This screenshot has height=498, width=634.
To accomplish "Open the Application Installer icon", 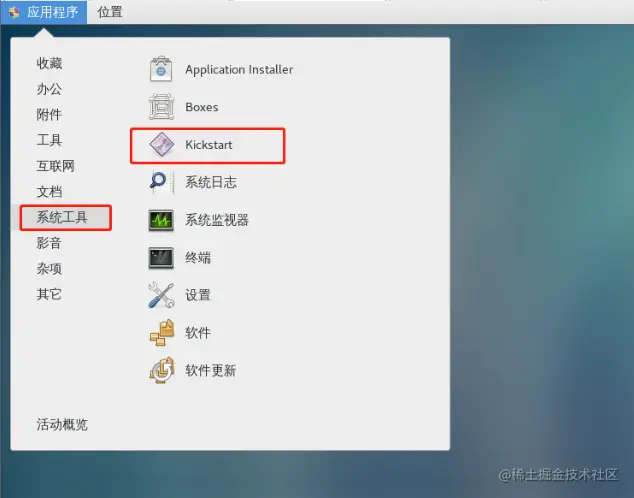I will (161, 69).
